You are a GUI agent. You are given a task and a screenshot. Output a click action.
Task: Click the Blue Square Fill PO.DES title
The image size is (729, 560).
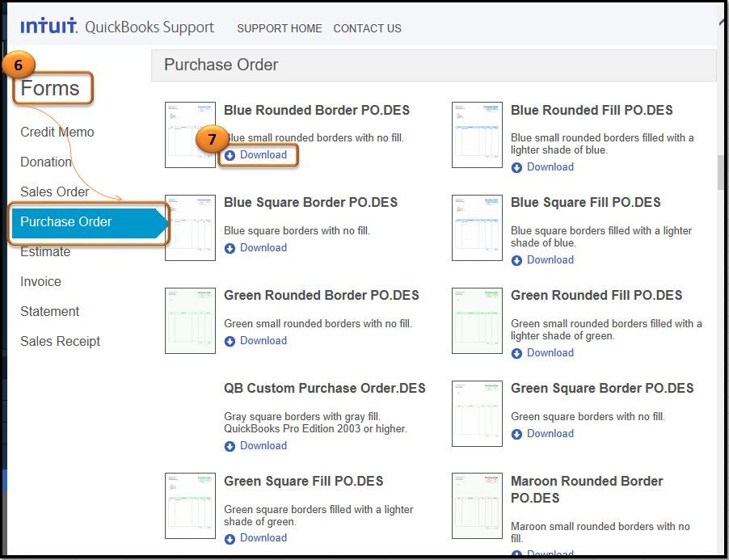[x=586, y=203]
